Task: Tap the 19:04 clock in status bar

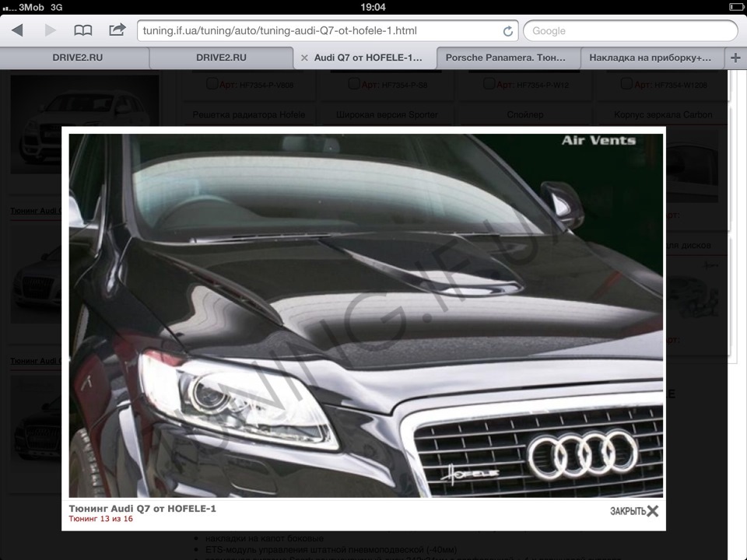Action: [x=373, y=7]
